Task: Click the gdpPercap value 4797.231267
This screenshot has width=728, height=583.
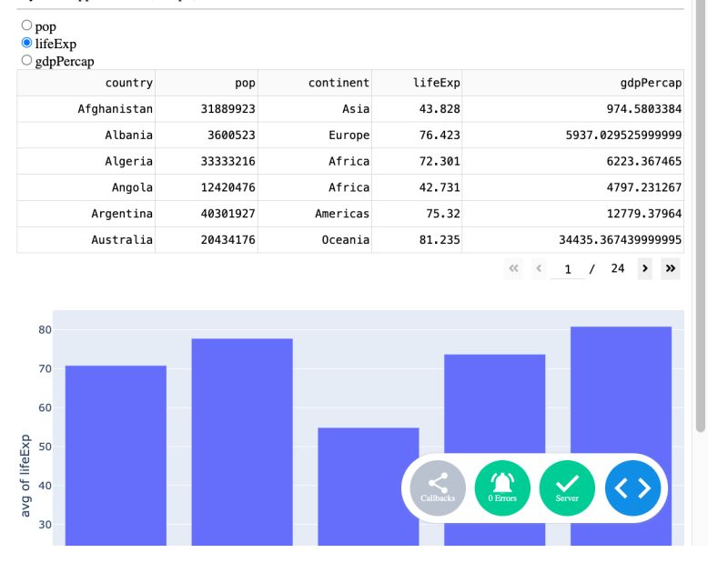Action: coord(573,187)
